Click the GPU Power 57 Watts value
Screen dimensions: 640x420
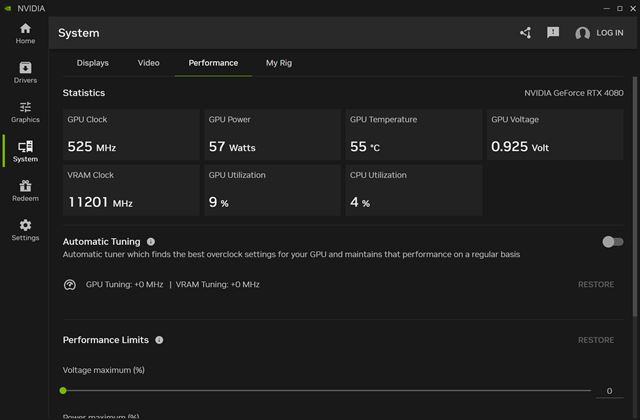(232, 147)
